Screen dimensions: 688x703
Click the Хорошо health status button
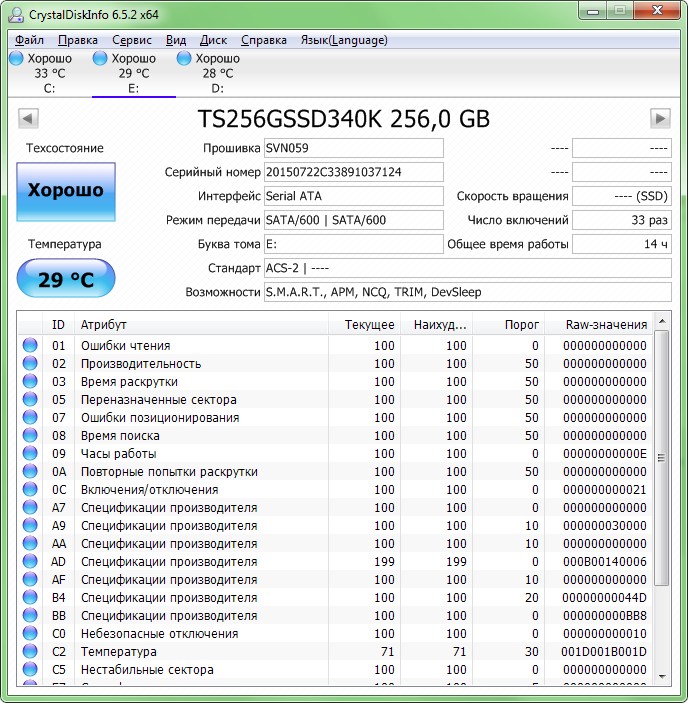click(66, 191)
